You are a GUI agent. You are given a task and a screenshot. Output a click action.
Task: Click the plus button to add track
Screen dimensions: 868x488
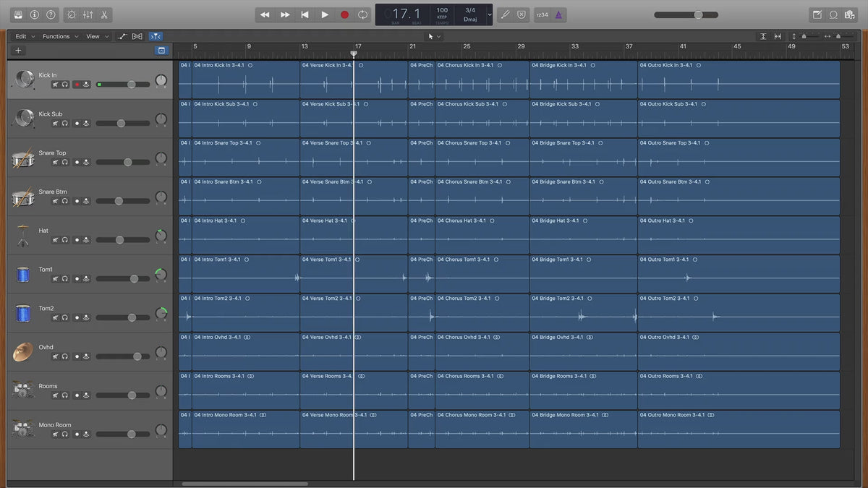coord(18,51)
